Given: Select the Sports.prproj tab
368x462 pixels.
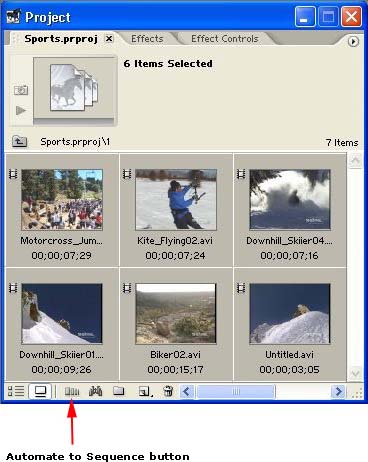Looking at the screenshot, I should point(61,39).
